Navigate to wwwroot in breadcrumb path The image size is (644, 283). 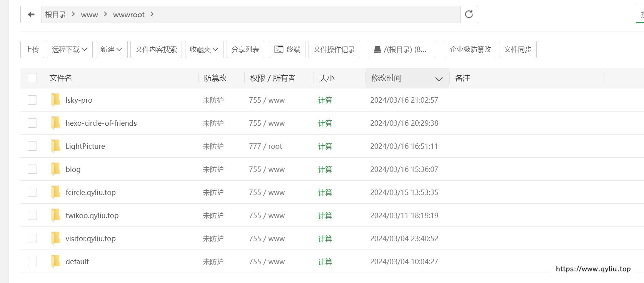pos(128,15)
